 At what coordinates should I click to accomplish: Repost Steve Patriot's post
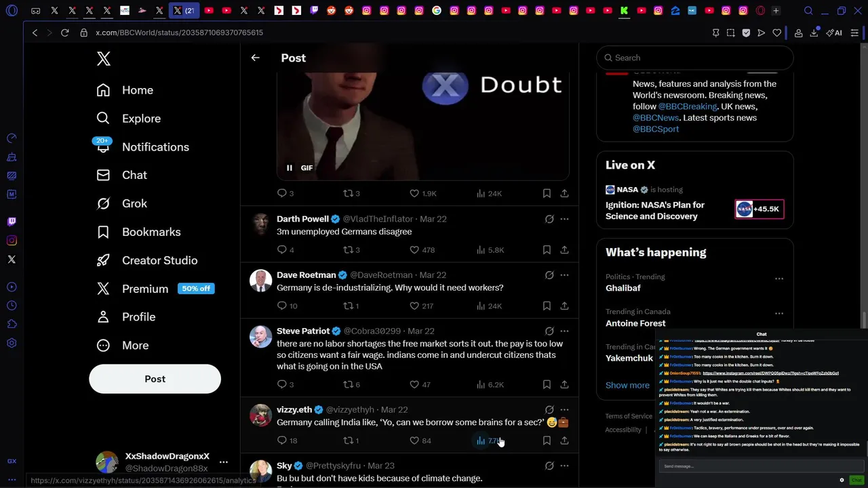[x=351, y=385]
